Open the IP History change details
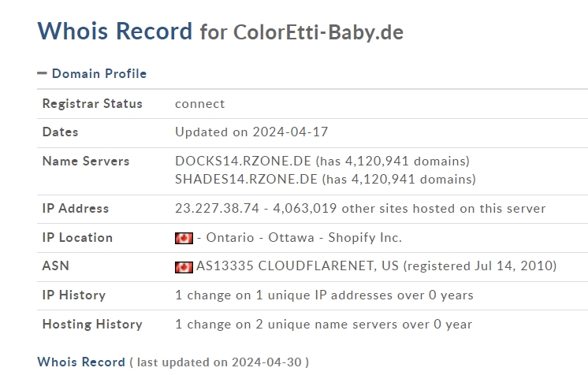This screenshot has width=588, height=375. (x=324, y=295)
